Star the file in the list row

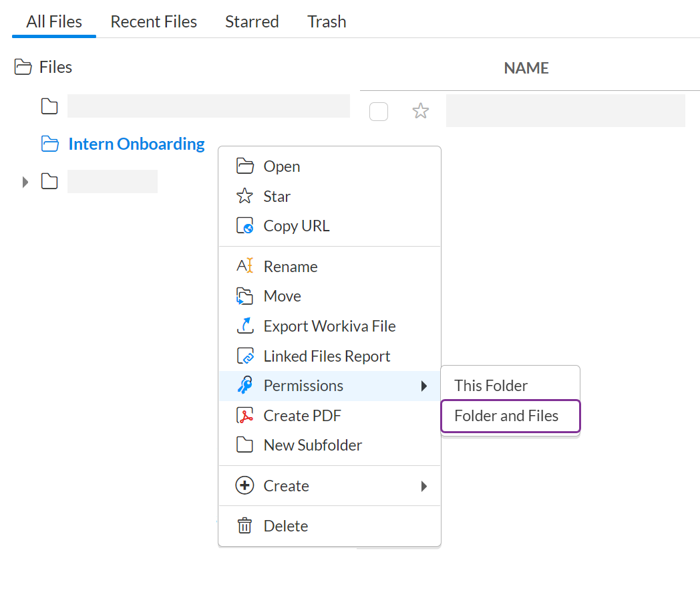pyautogui.click(x=420, y=111)
